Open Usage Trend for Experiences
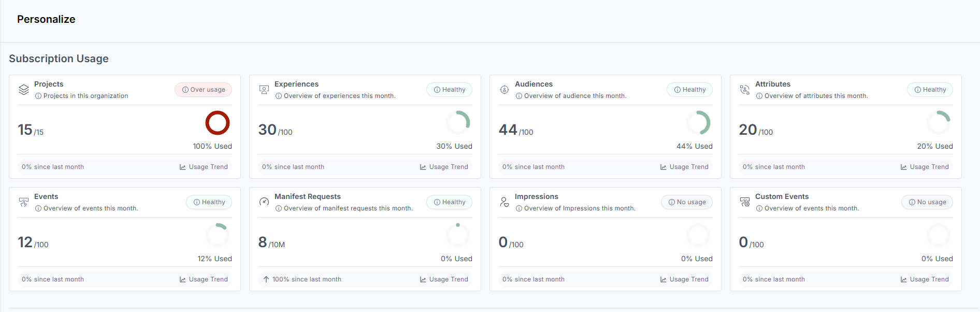This screenshot has height=312, width=980. click(444, 167)
